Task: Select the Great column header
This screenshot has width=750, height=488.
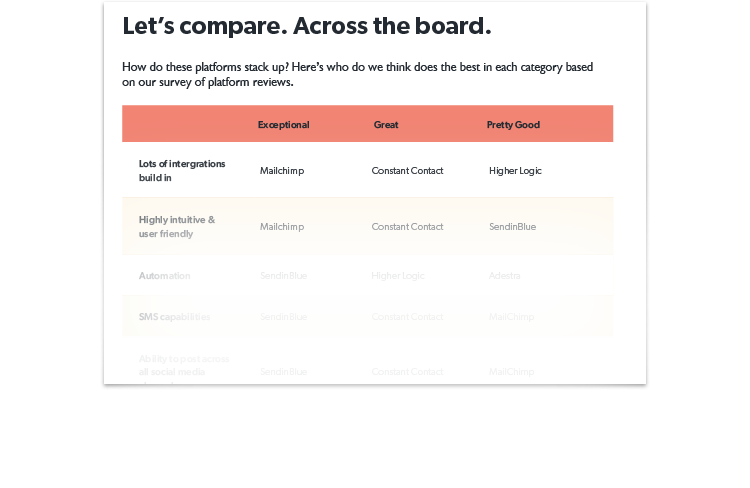Action: [386, 125]
